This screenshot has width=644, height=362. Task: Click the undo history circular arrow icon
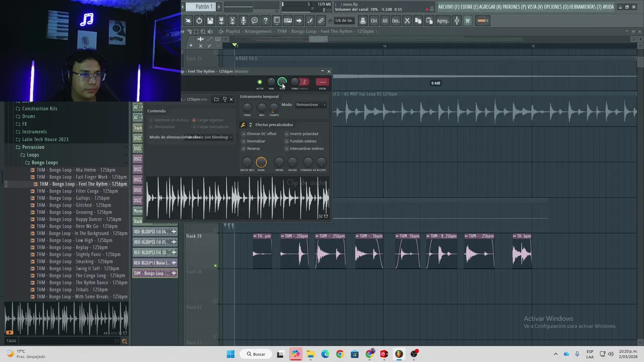(199, 21)
